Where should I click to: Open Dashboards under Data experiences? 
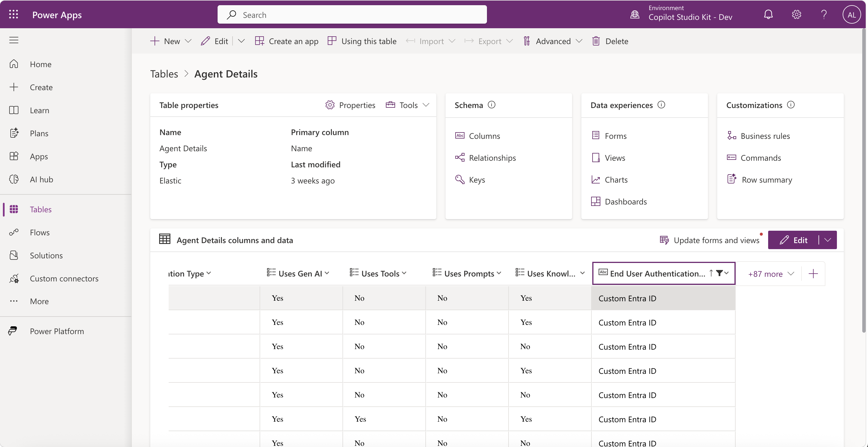(619, 202)
